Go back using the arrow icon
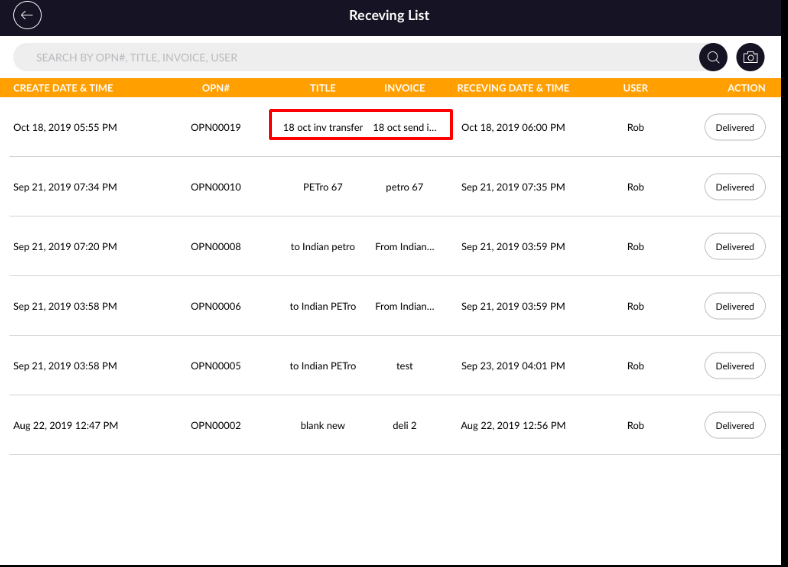Viewport: 788px width, 567px height. (x=27, y=15)
